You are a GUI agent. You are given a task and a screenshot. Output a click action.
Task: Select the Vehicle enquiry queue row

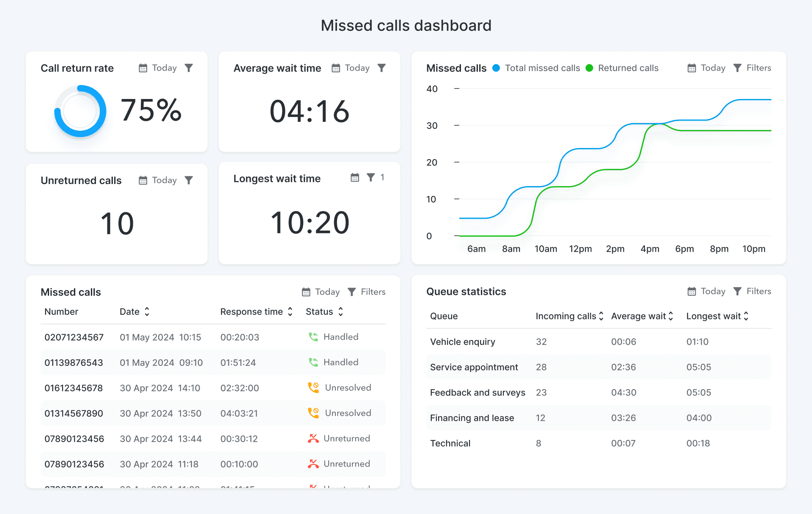click(x=463, y=342)
